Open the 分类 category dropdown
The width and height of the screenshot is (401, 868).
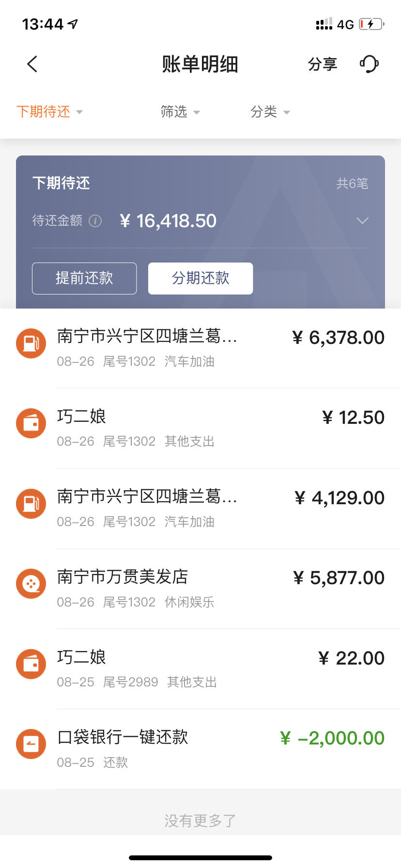(270, 112)
